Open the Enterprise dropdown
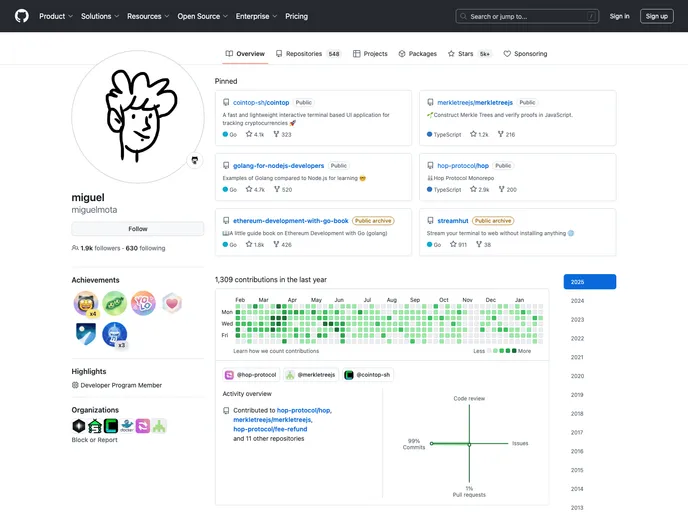The height and width of the screenshot is (512, 688). pos(256,16)
